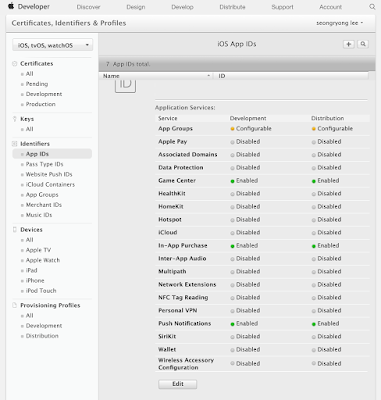Open the Account menu
Viewport: 381px width, 400px height.
330,7
